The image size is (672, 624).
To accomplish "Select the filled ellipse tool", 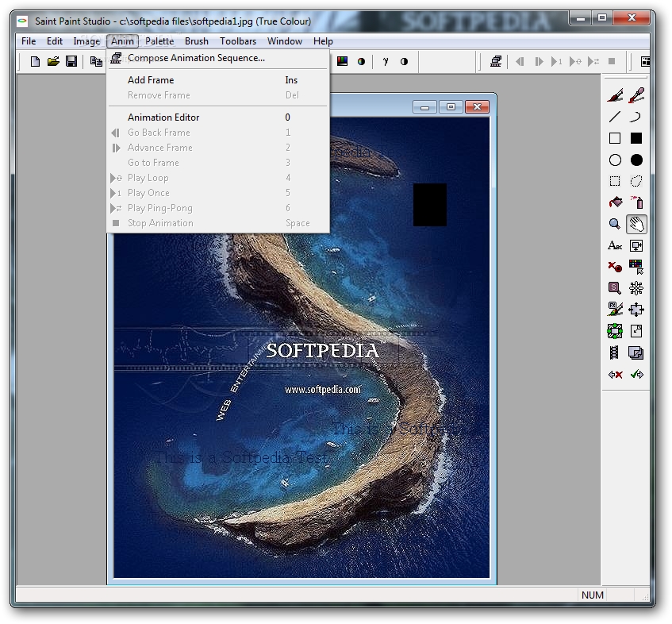I will click(636, 160).
